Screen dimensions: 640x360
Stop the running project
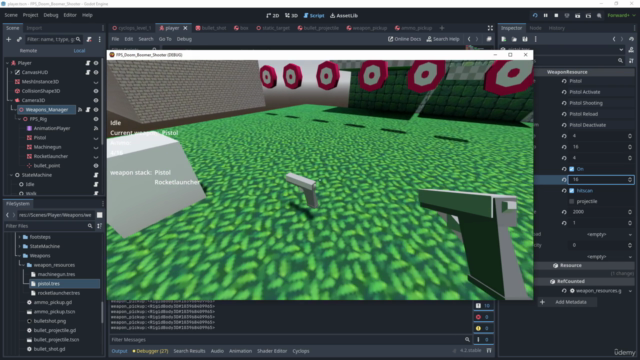coord(556,16)
